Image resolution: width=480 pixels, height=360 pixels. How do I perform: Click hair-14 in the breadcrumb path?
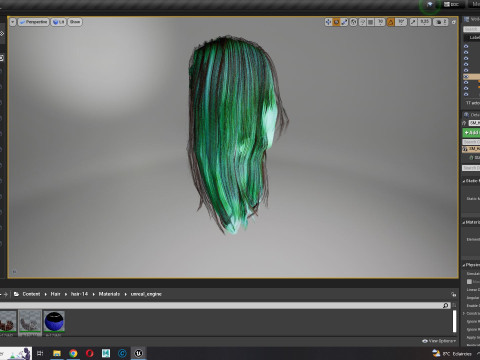[79, 294]
